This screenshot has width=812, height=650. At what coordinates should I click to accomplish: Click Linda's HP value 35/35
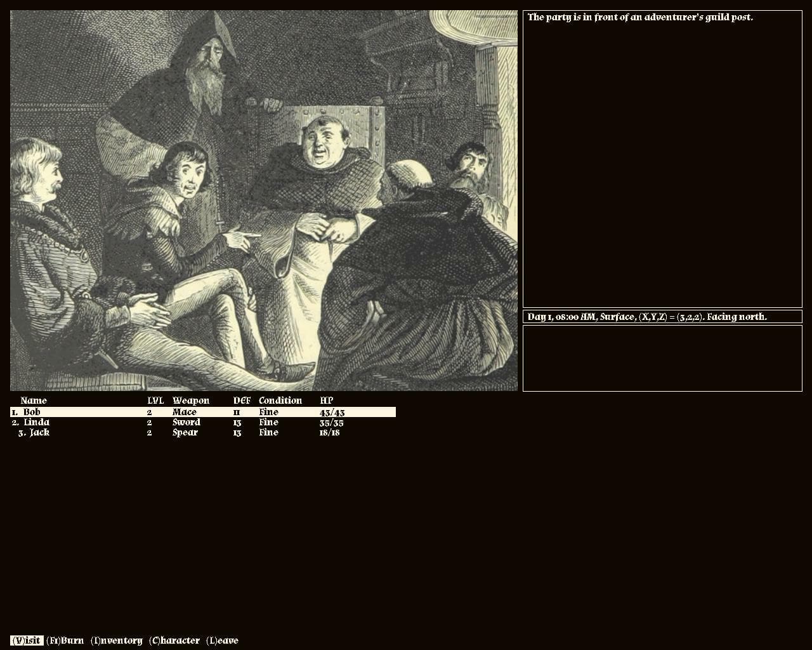[332, 422]
